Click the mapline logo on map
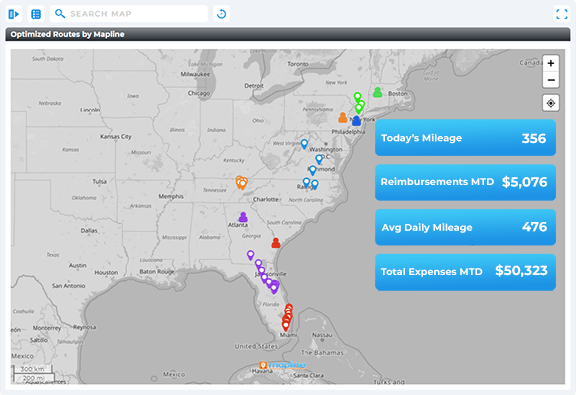Image resolution: width=576 pixels, height=395 pixels. (282, 365)
